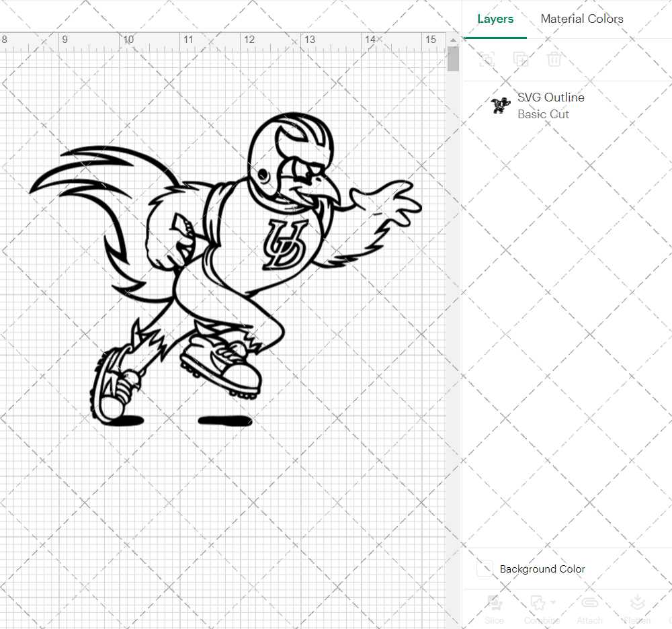
Task: Open the Background Color swatch
Action: coord(485,568)
